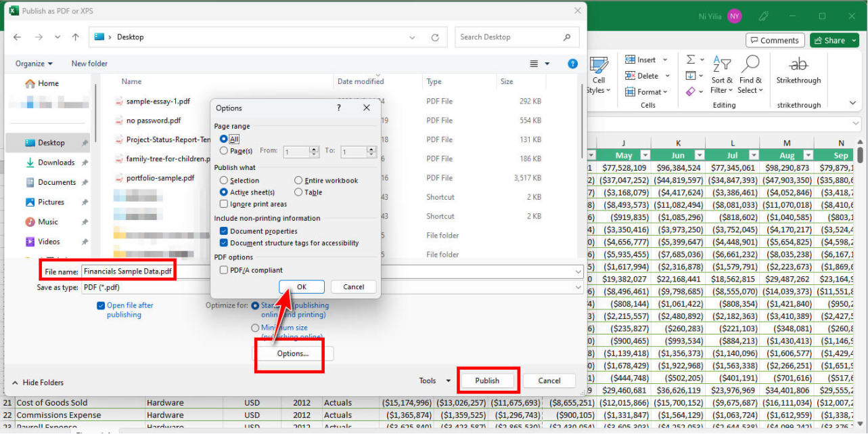Screen dimensions: 868x434
Task: Refresh the Desktop folder listing
Action: click(x=436, y=37)
